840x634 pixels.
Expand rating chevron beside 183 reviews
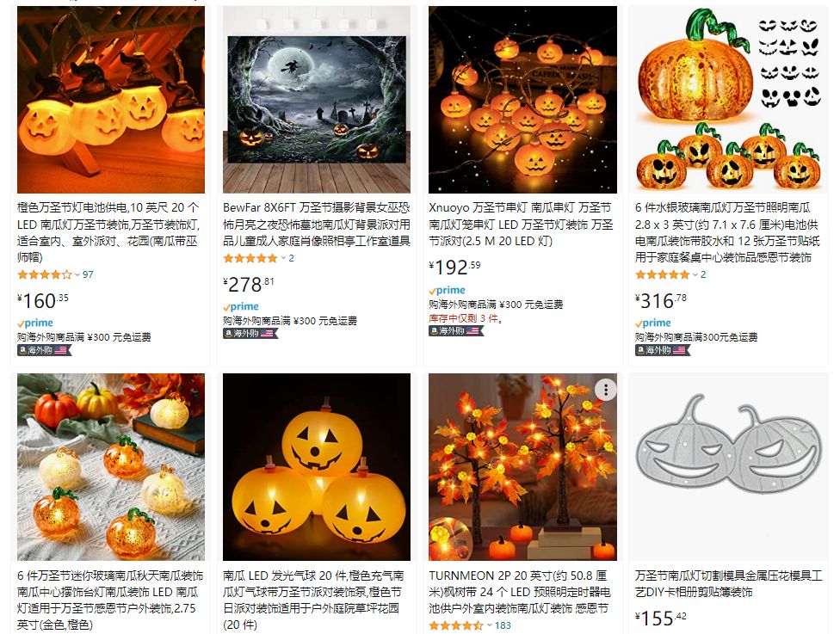point(489,625)
